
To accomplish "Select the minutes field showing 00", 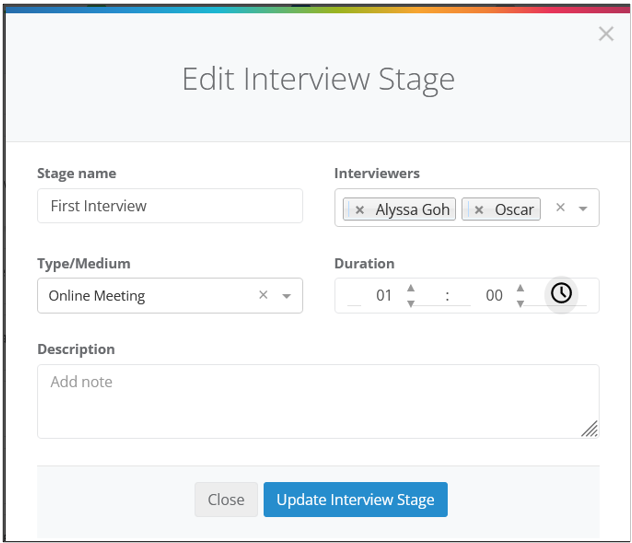I will tap(493, 295).
